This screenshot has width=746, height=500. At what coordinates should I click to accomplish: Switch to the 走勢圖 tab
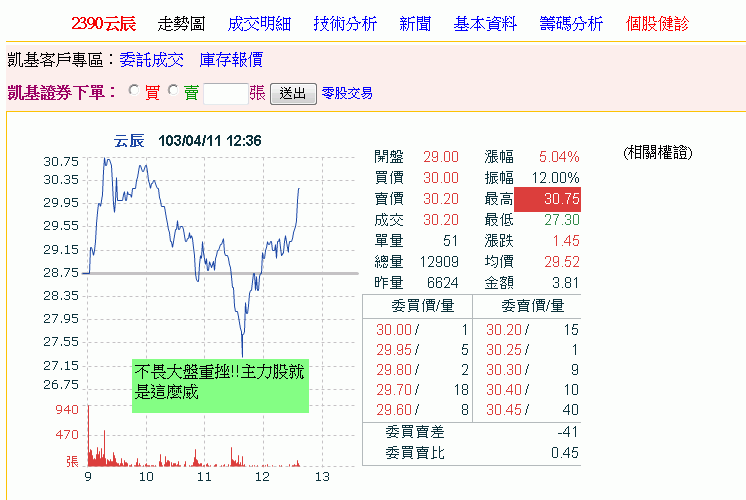tap(181, 23)
